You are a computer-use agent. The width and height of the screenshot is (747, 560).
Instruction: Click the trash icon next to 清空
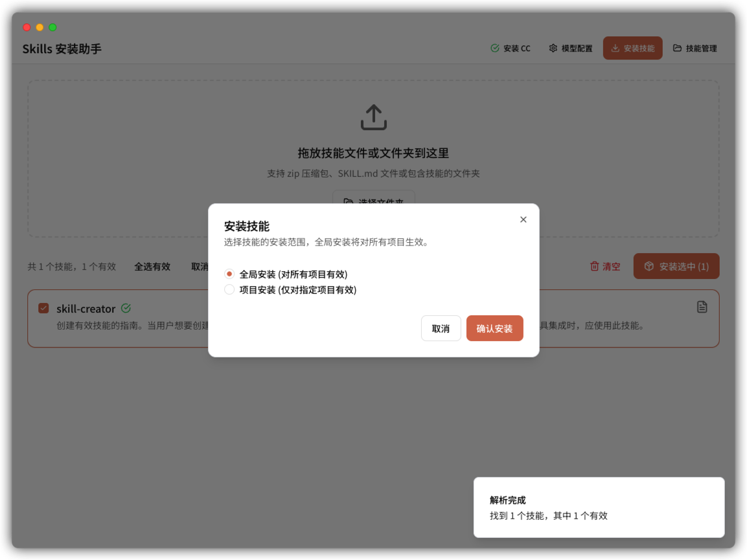(594, 266)
